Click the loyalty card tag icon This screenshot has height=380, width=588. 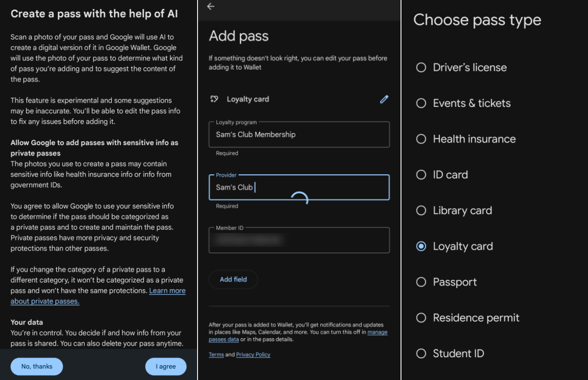(214, 99)
